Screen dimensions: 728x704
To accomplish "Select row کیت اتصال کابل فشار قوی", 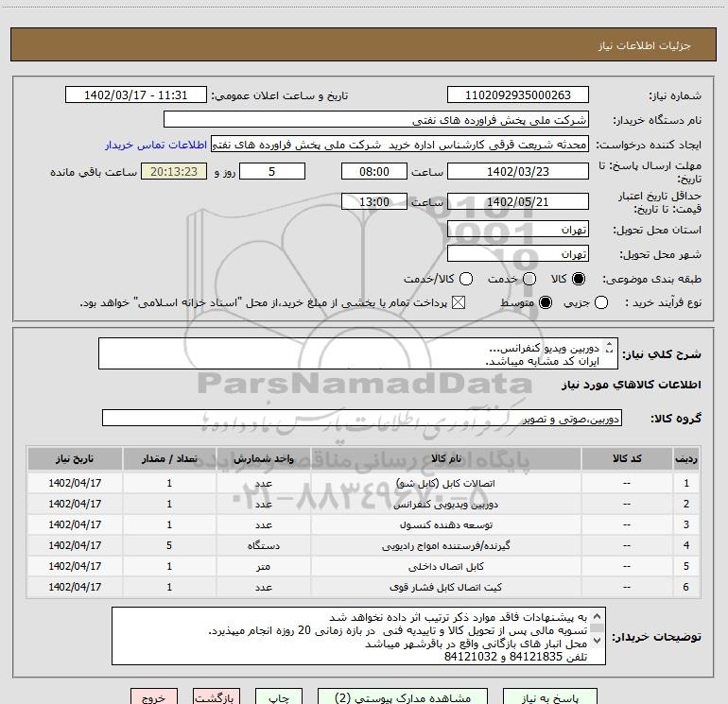I will (364, 588).
